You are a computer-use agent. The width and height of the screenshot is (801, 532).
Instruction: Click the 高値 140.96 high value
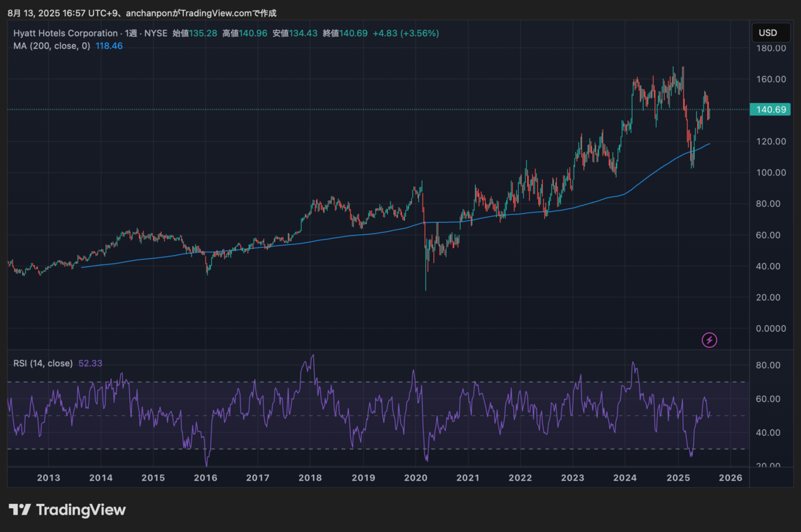point(245,33)
